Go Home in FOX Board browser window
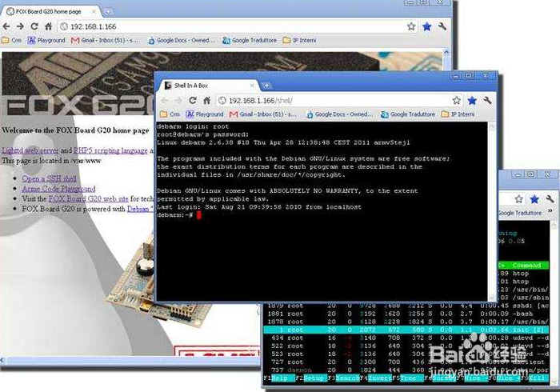Viewport: 560px width, 392px height. pos(49,26)
